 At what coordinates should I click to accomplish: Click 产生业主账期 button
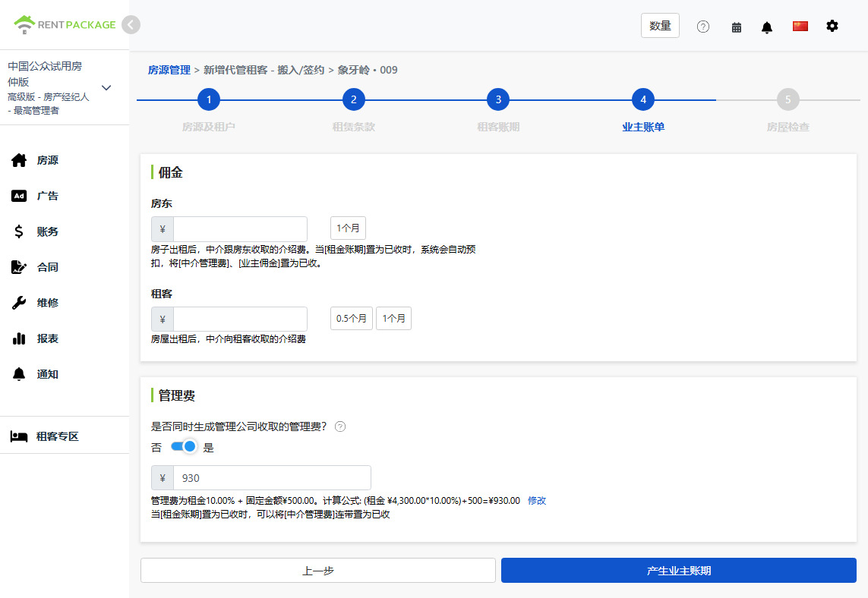(679, 571)
